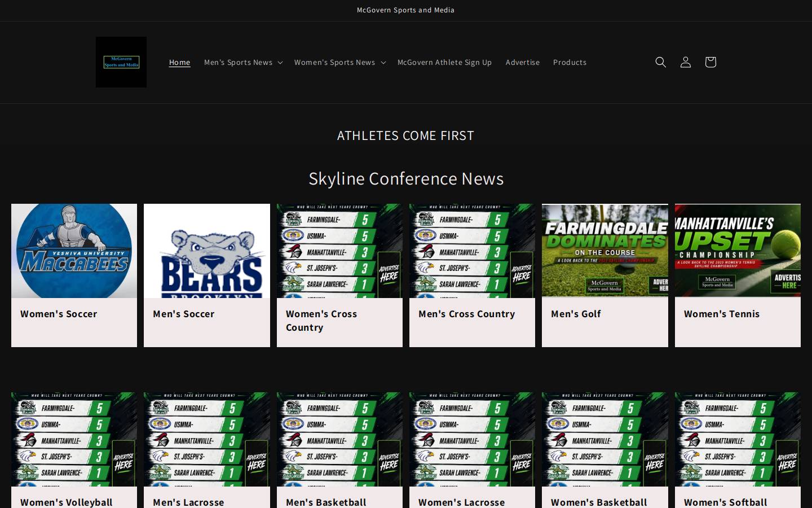Click the Farmingdale Dominates golf image
812x508 pixels.
pos(605,251)
